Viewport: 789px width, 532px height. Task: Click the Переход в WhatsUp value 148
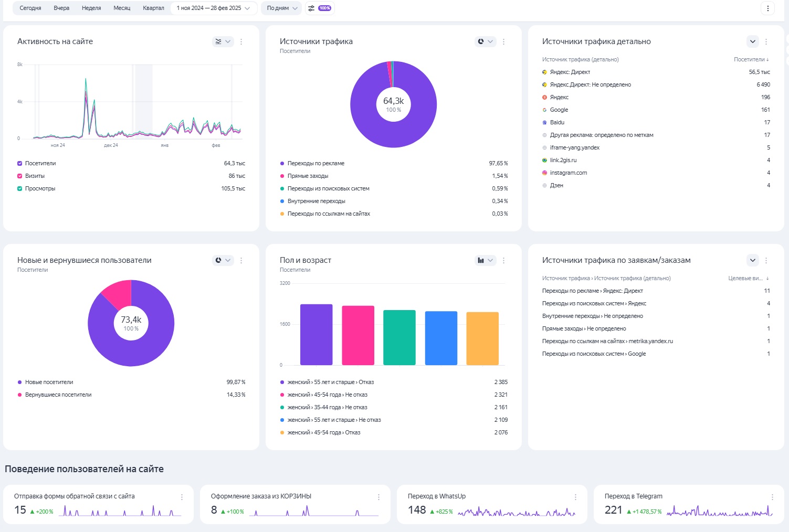(417, 510)
